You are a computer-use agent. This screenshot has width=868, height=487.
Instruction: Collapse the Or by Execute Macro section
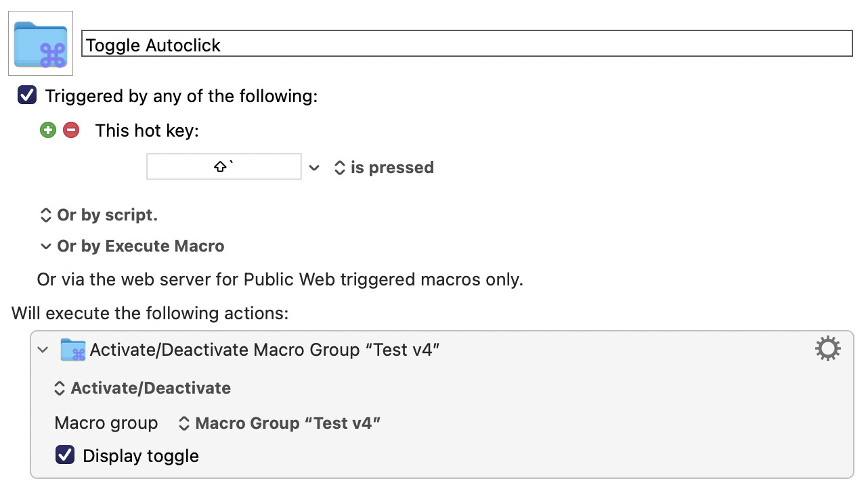[132, 246]
